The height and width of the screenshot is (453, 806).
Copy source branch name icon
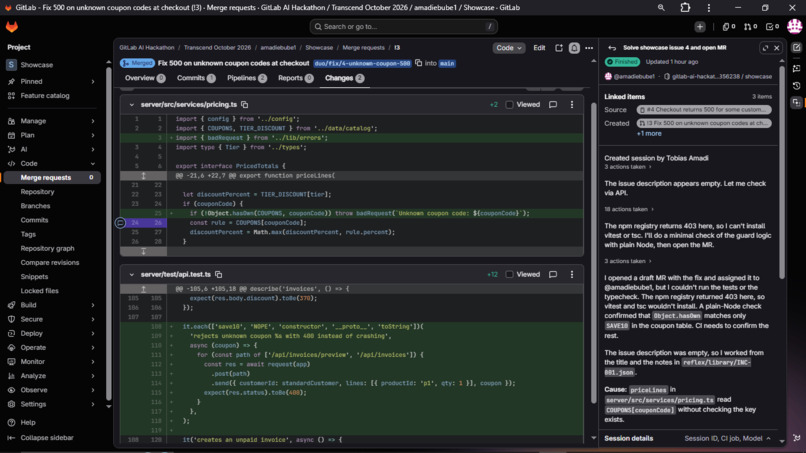click(418, 63)
